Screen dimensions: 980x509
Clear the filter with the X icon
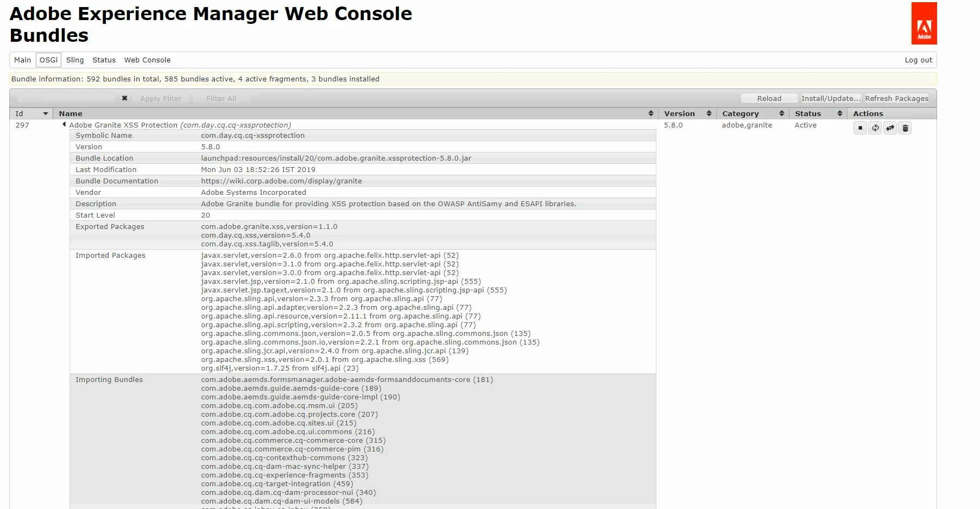point(124,98)
